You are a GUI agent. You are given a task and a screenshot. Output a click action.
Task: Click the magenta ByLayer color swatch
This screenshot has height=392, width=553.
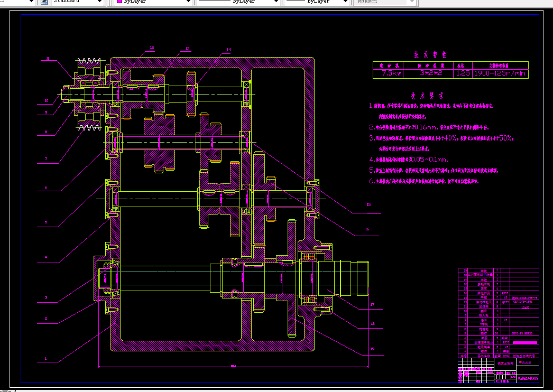click(x=119, y=2)
